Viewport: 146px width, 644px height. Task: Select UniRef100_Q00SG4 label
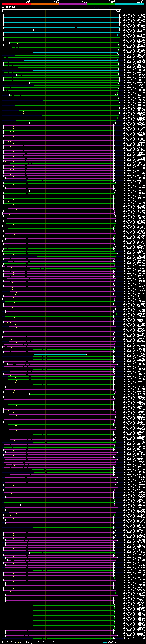(x=134, y=123)
